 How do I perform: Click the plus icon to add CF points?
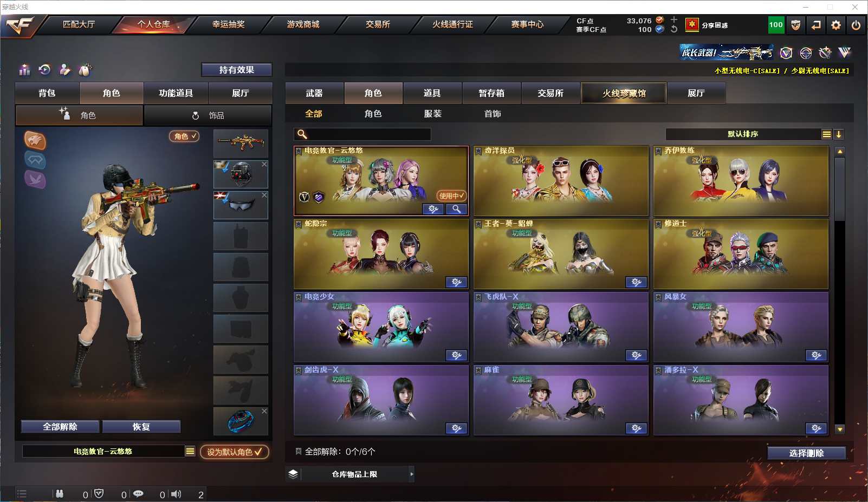(674, 20)
